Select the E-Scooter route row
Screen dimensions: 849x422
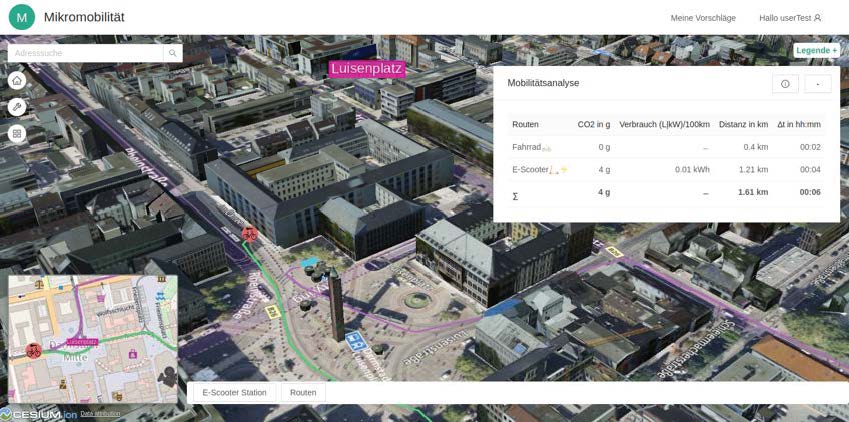tap(666, 170)
